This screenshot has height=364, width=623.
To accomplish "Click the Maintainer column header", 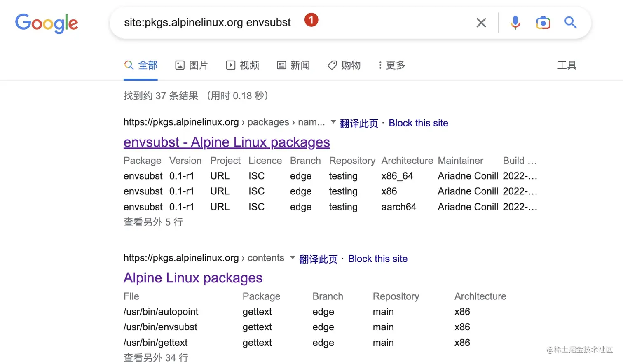I will [460, 161].
